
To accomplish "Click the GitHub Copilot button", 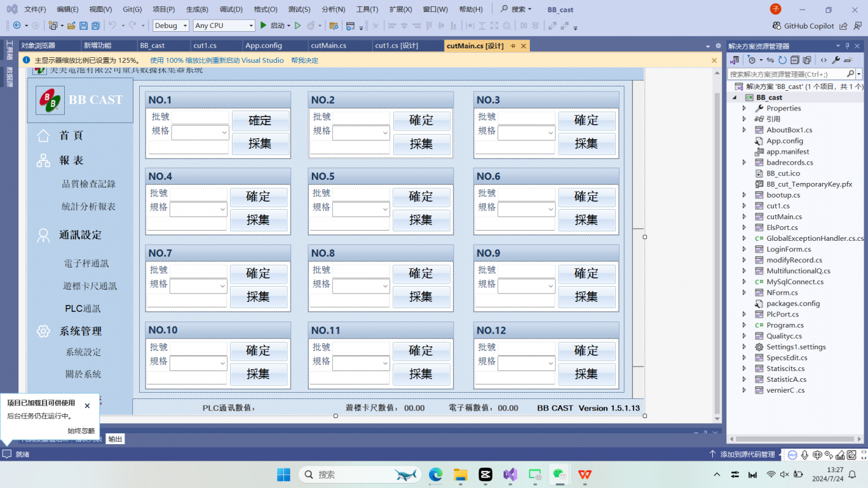I will [x=803, y=26].
